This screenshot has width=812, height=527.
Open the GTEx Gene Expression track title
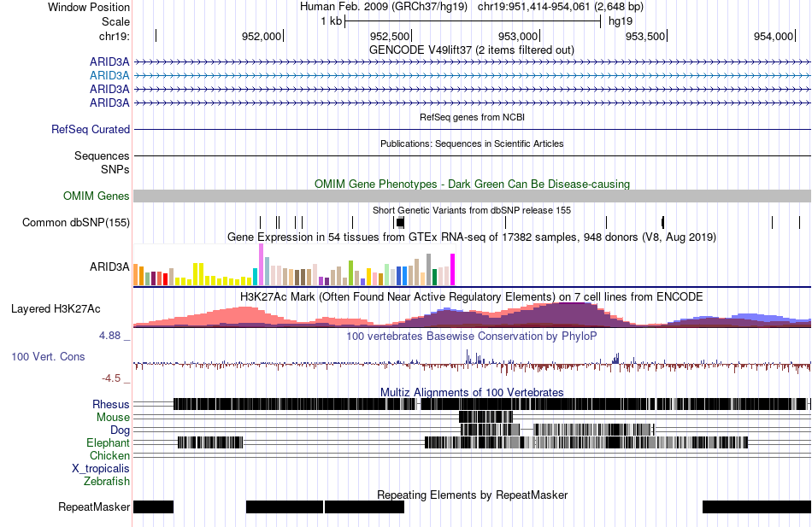coord(472,237)
